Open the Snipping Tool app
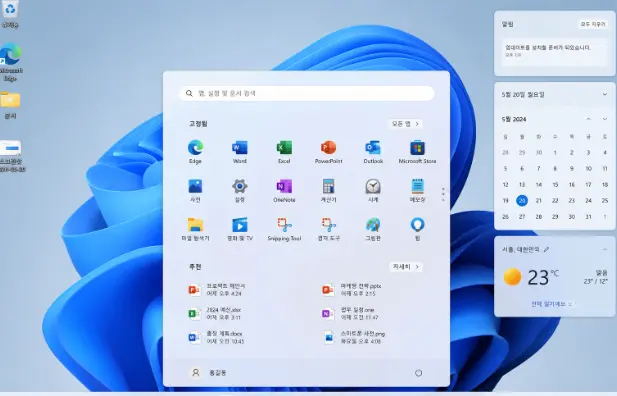This screenshot has height=396, width=617. pyautogui.click(x=284, y=229)
